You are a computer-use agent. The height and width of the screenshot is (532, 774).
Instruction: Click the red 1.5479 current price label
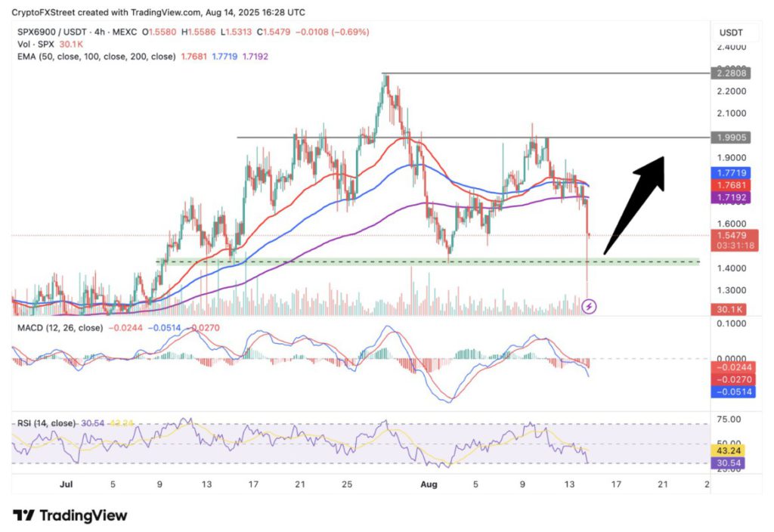point(730,236)
